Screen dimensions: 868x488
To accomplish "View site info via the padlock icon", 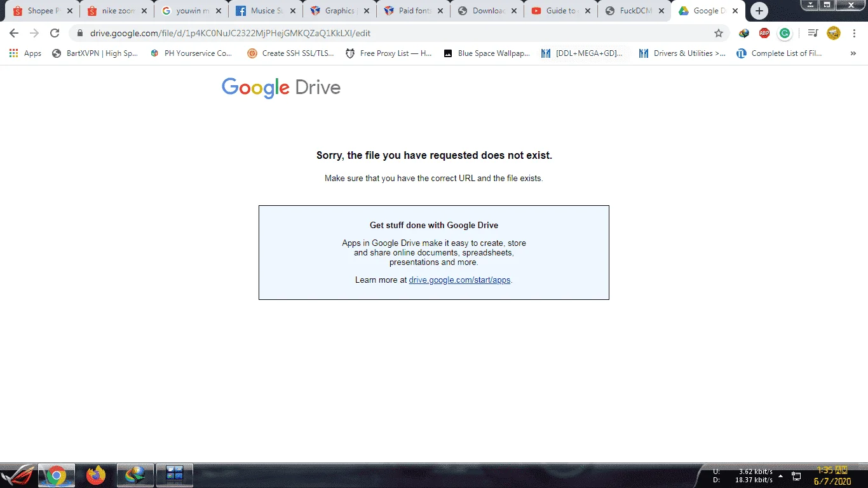I will [x=80, y=33].
